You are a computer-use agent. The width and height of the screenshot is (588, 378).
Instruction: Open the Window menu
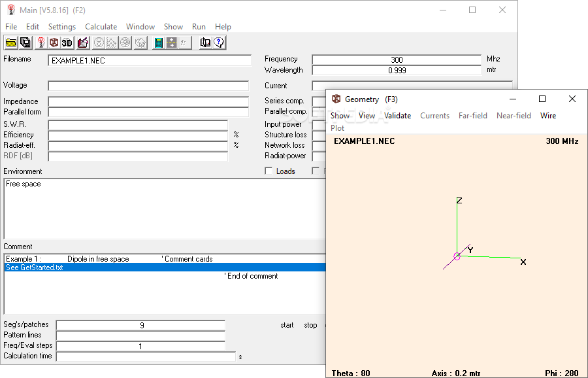pyautogui.click(x=140, y=27)
